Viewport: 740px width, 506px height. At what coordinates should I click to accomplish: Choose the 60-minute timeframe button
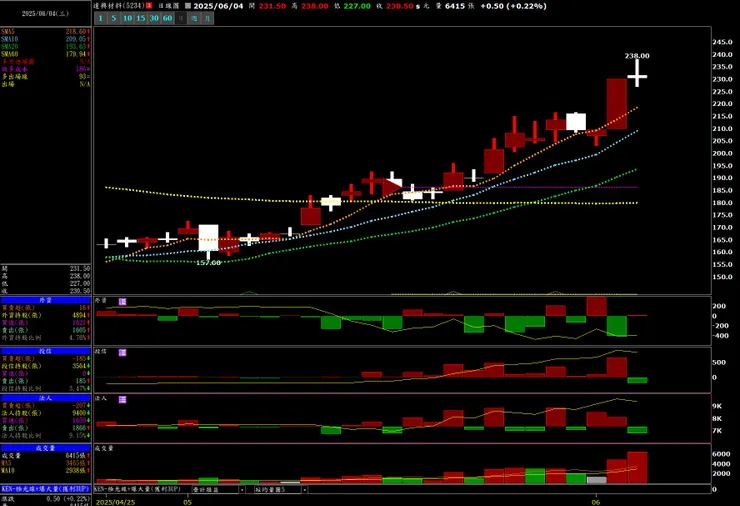click(x=168, y=18)
